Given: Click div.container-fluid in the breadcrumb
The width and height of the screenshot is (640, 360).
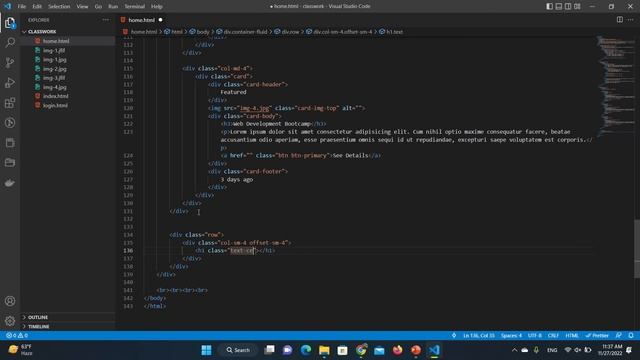Looking at the screenshot, I should point(245,31).
